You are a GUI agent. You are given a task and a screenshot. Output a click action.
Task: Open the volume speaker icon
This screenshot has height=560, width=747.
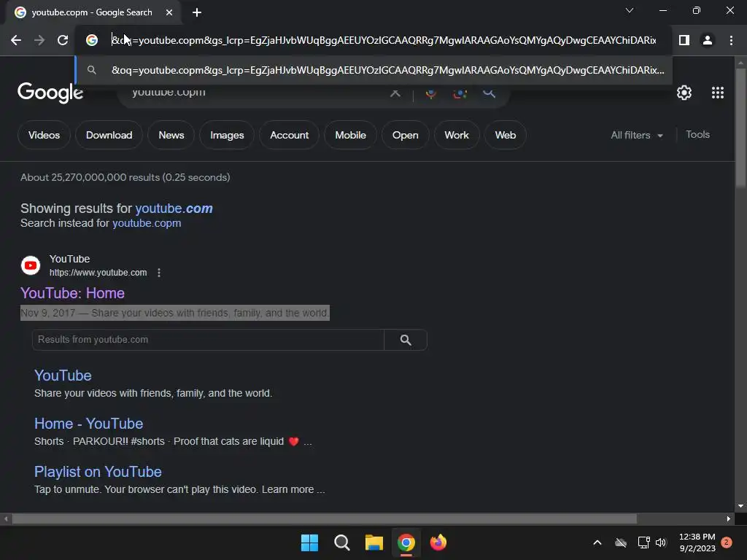661,542
